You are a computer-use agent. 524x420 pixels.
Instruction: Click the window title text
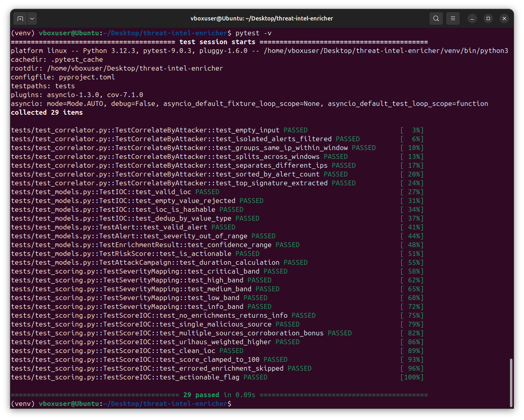point(262,18)
